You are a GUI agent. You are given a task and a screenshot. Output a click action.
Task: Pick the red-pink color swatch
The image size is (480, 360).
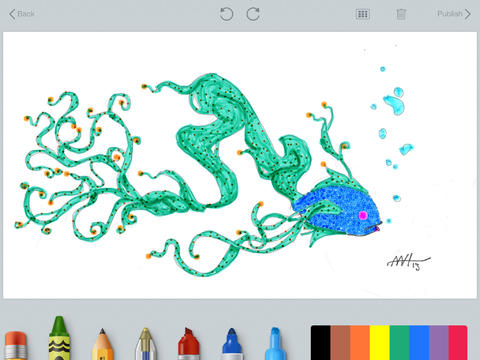[x=458, y=343]
